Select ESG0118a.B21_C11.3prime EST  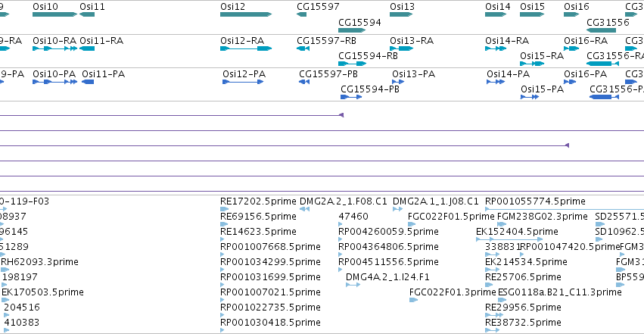[x=502, y=300]
